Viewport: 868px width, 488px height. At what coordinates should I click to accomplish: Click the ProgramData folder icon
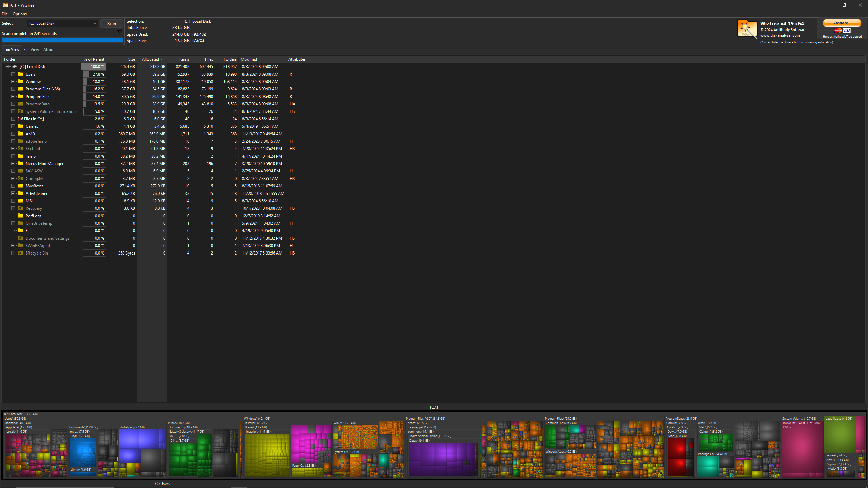coord(20,104)
